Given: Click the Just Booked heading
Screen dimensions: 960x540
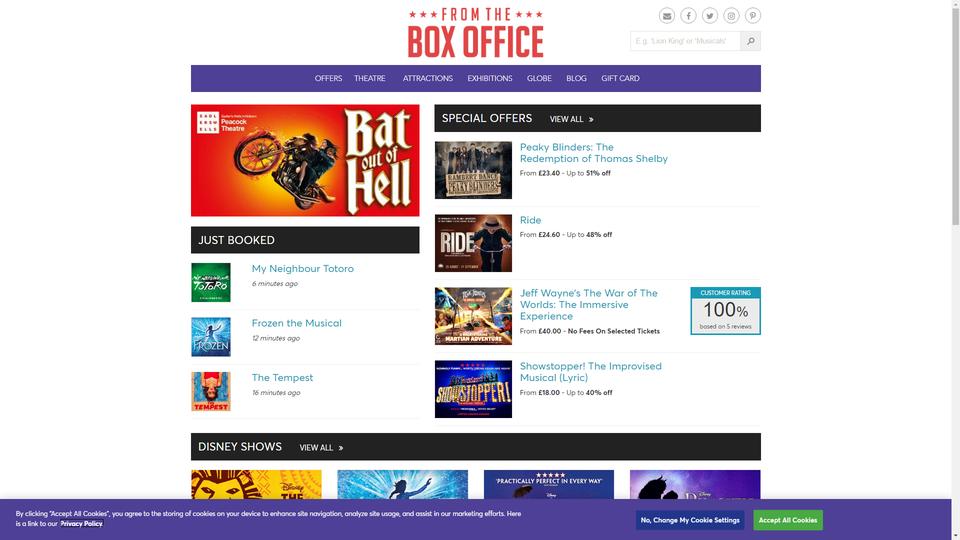Looking at the screenshot, I should point(236,241).
